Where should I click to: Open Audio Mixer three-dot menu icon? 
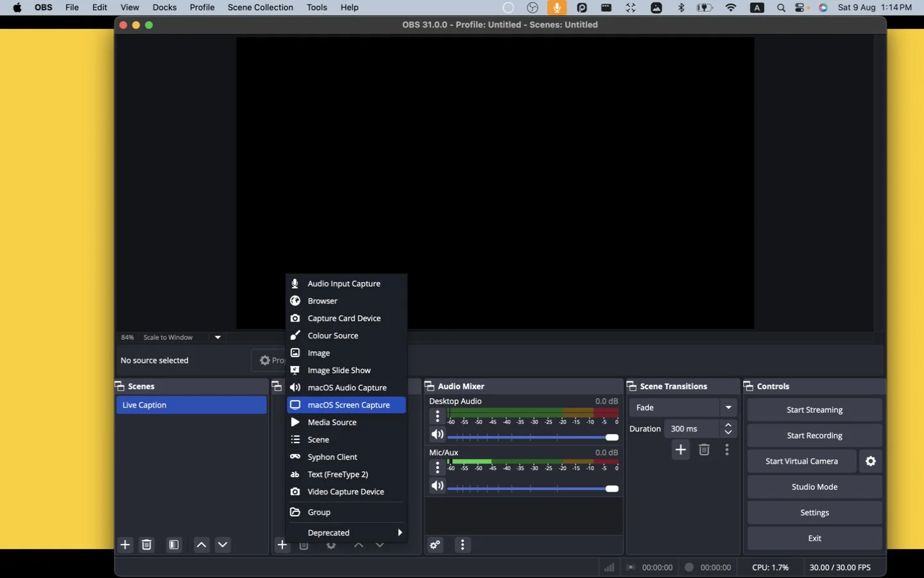point(463,545)
